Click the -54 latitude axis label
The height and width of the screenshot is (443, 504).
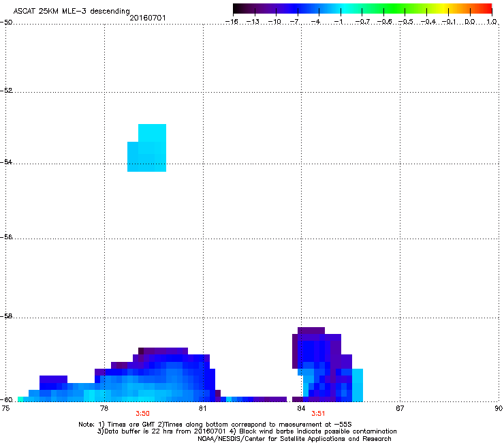point(6,162)
